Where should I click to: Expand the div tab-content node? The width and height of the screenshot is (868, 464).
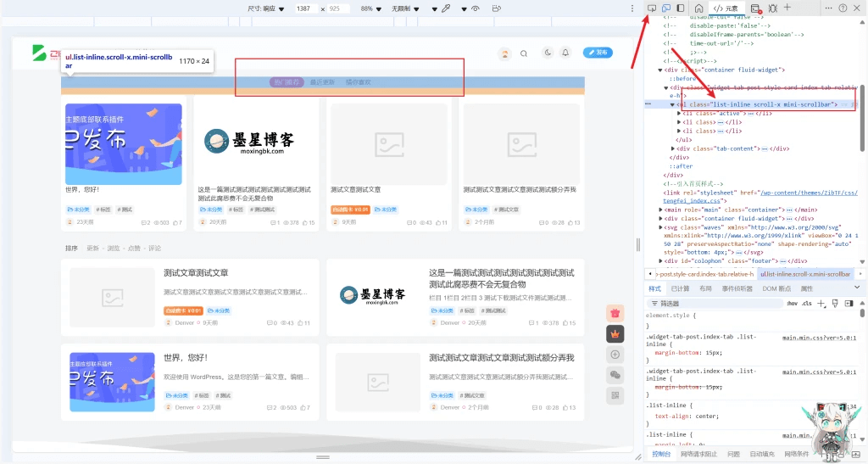pos(672,148)
